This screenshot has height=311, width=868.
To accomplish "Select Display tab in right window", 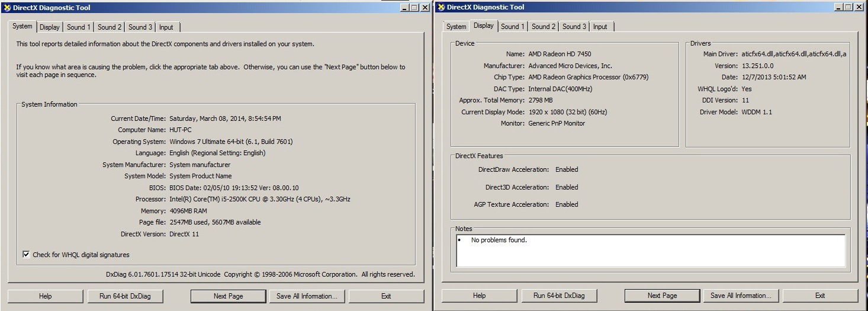I will (484, 26).
